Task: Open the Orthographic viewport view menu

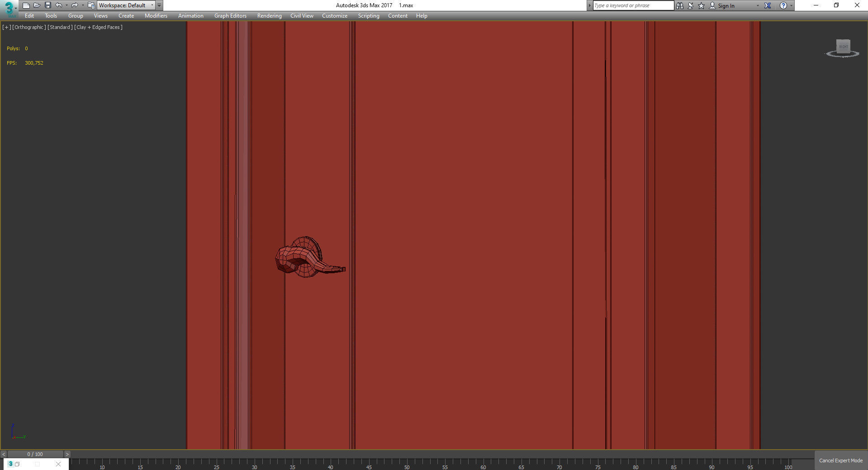Action: point(29,27)
